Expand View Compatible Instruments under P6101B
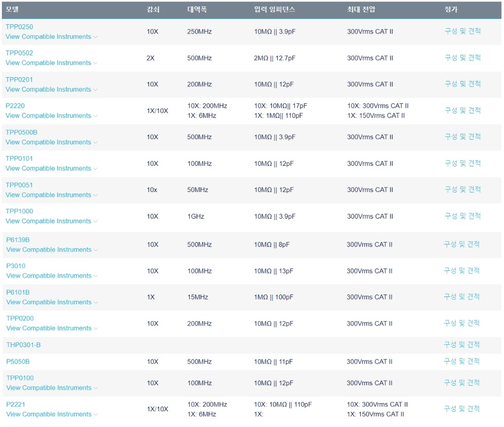This screenshot has width=504, height=427. (52, 302)
